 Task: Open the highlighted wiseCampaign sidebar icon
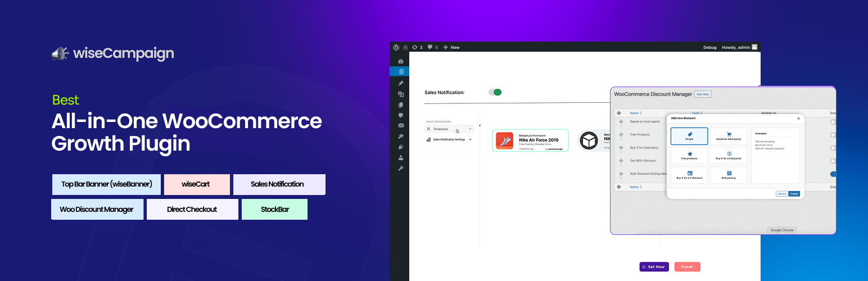pos(401,71)
